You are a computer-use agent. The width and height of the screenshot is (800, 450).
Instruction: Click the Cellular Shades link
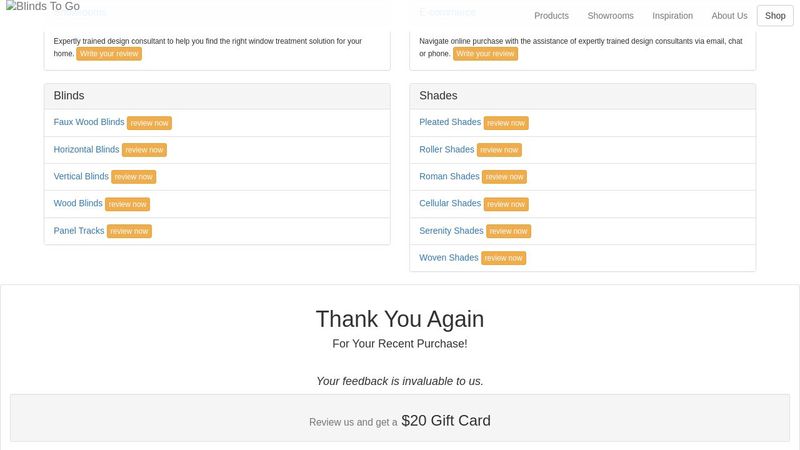tap(450, 203)
